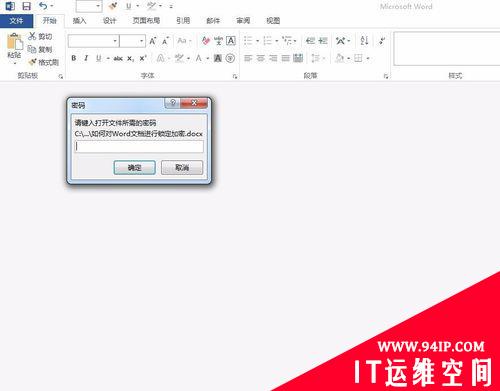
Task: Open the Numbering dropdown arrow
Action: click(277, 41)
